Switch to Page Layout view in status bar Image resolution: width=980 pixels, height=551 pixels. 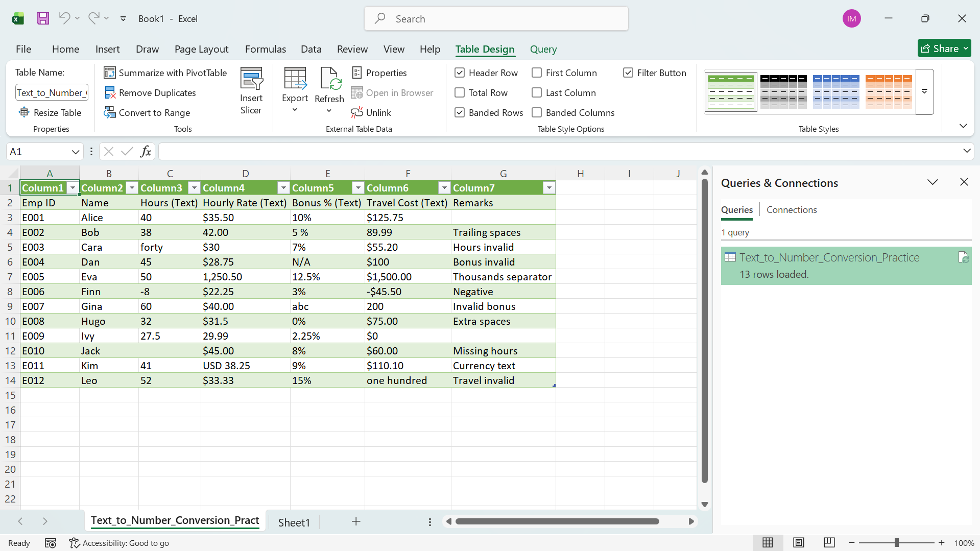click(798, 543)
